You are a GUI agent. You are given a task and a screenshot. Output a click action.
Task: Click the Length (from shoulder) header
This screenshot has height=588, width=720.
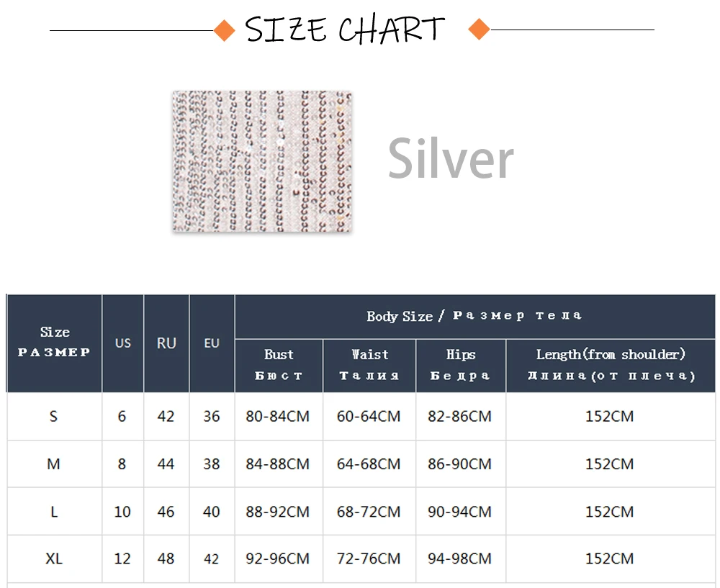click(x=611, y=366)
